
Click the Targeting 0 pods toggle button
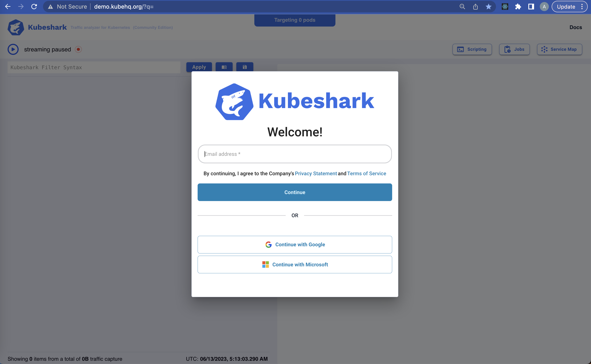click(x=295, y=20)
